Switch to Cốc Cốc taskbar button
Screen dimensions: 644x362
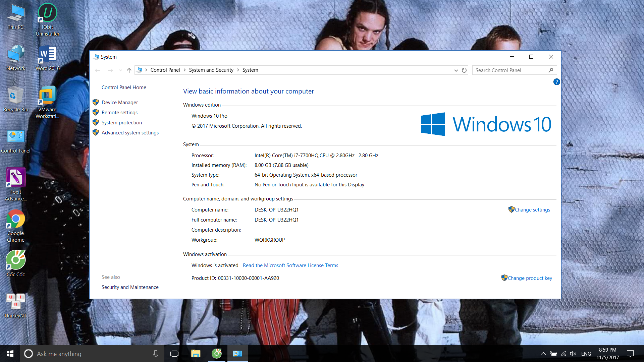[217, 354]
